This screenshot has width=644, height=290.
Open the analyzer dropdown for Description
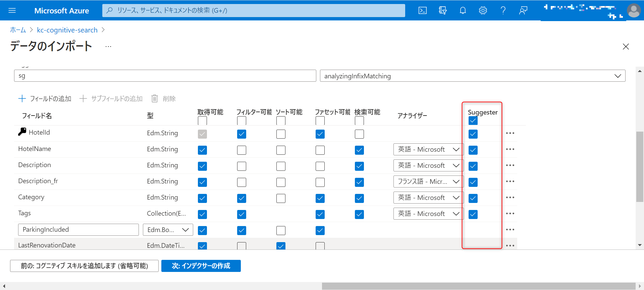(x=428, y=165)
